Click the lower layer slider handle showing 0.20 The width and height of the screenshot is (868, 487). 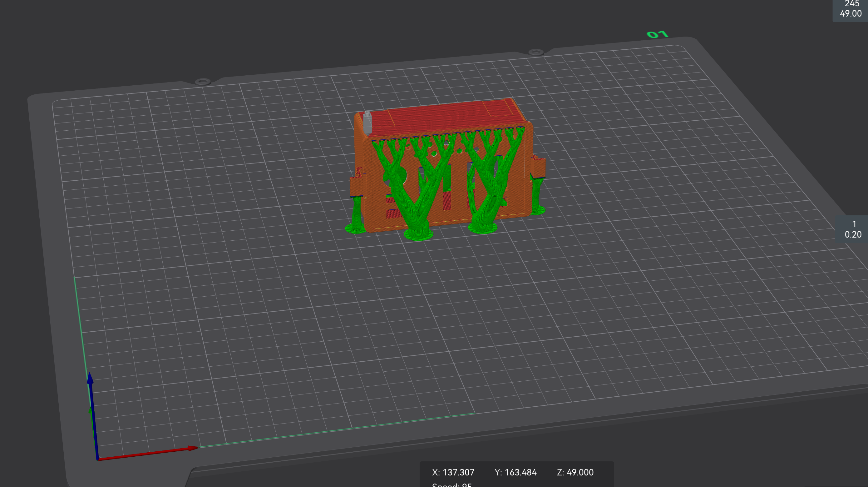tap(852, 229)
